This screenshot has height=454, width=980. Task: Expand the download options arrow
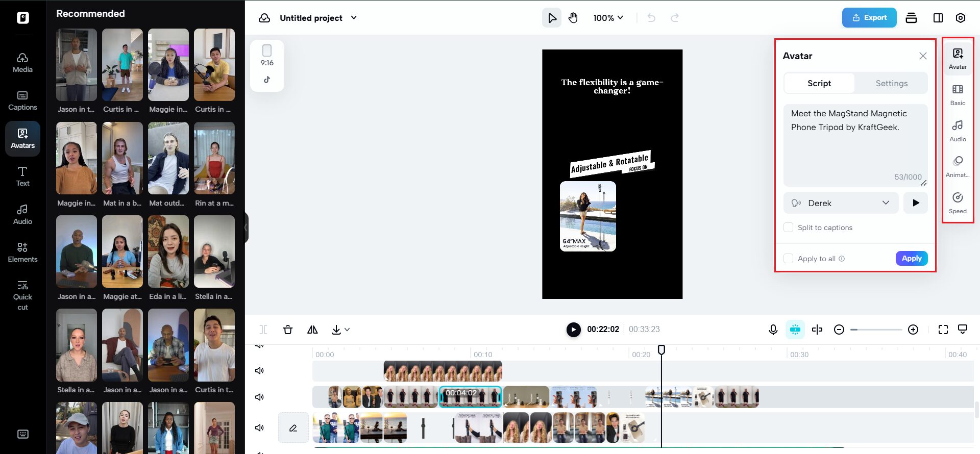point(347,330)
